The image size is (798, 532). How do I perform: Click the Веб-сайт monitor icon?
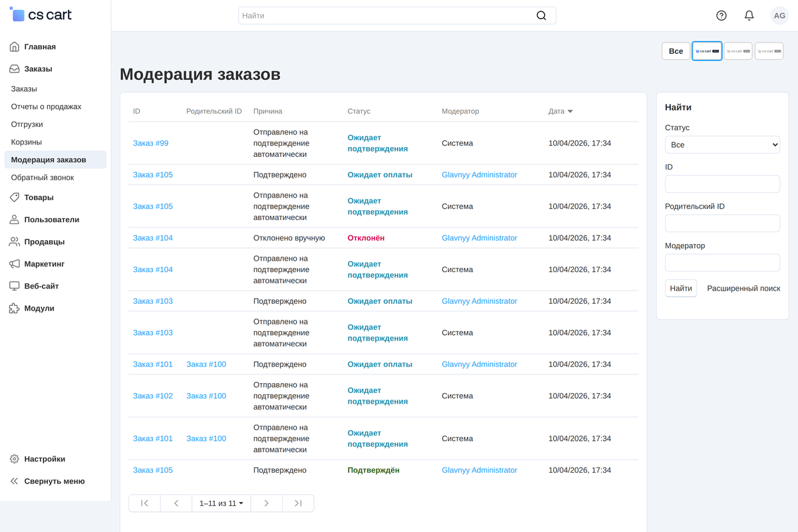point(15,286)
